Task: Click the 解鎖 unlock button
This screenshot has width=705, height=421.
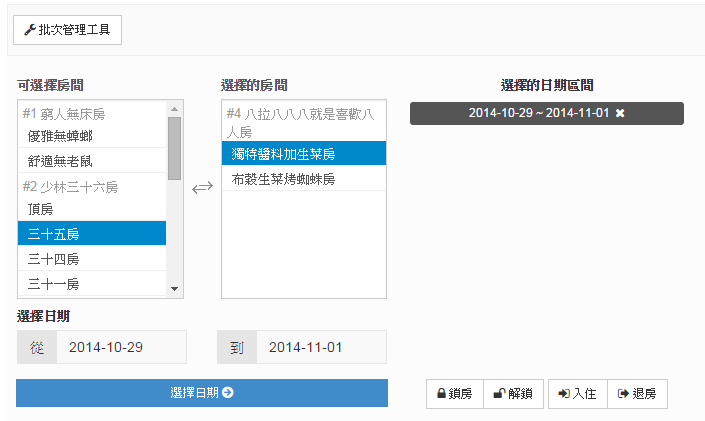Action: coord(513,394)
